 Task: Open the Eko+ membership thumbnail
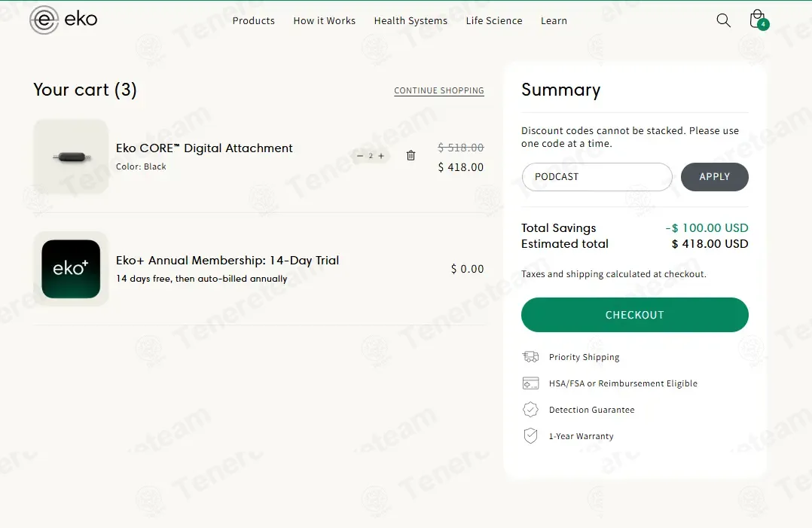[71, 269]
